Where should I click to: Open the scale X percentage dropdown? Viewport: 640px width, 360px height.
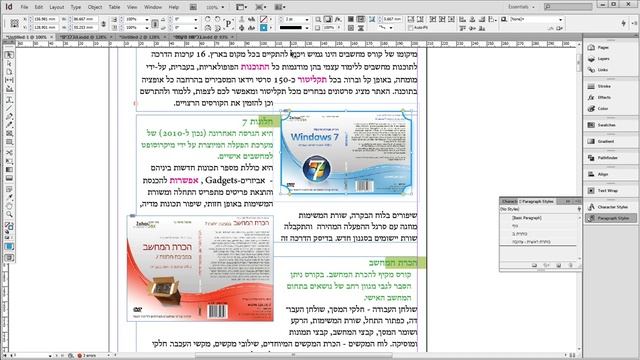coord(147,19)
